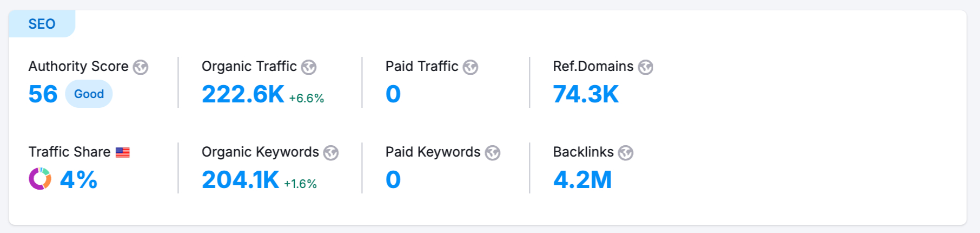
Task: Click the Organic Keywords label
Action: point(260,152)
